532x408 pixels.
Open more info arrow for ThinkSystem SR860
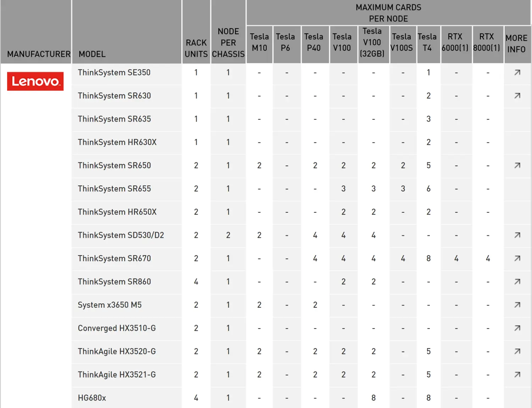[x=517, y=282]
